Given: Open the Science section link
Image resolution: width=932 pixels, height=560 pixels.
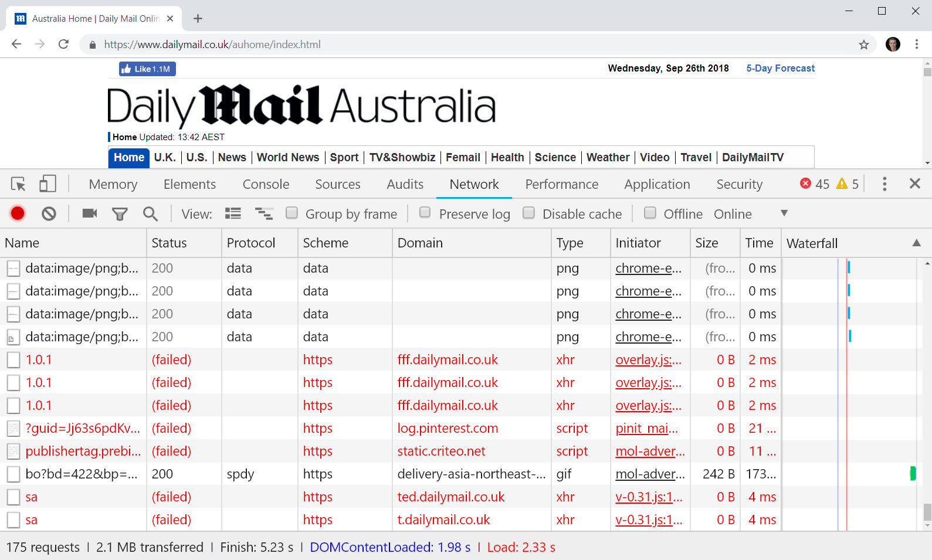Looking at the screenshot, I should tap(555, 157).
